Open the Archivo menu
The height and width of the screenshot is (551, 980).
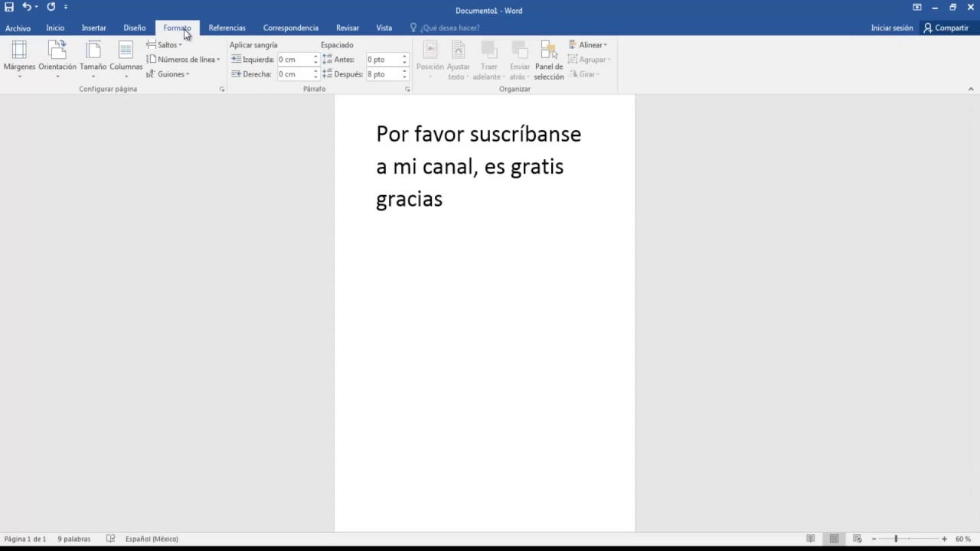[18, 28]
